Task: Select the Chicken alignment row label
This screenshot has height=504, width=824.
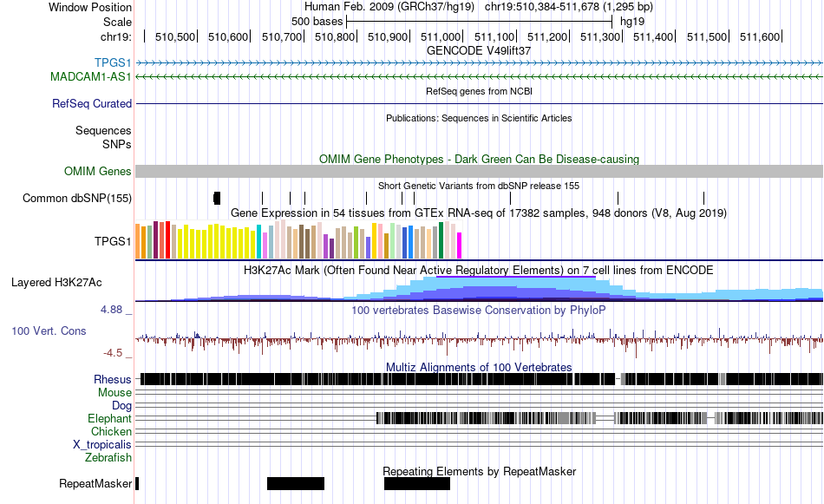Action: [x=111, y=431]
